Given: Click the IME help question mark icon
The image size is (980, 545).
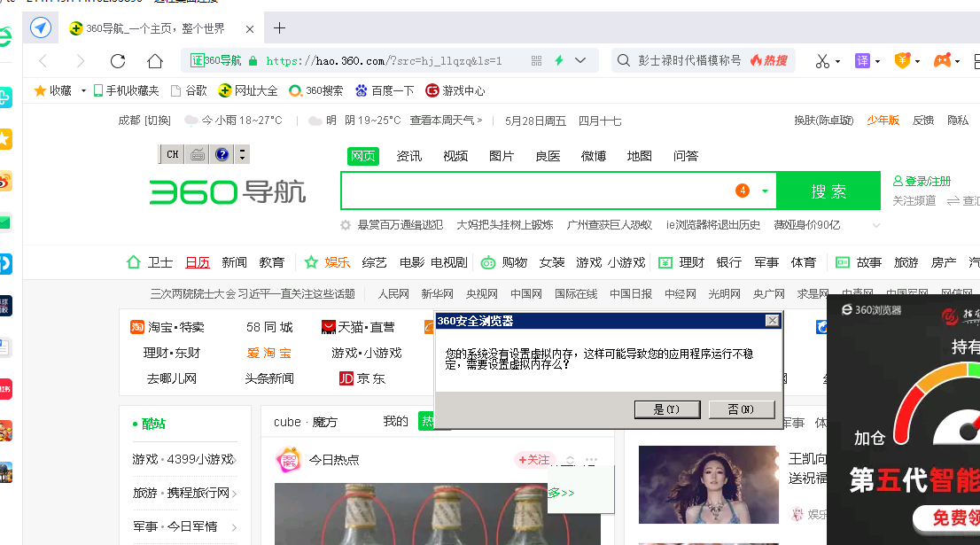Looking at the screenshot, I should coord(222,154).
